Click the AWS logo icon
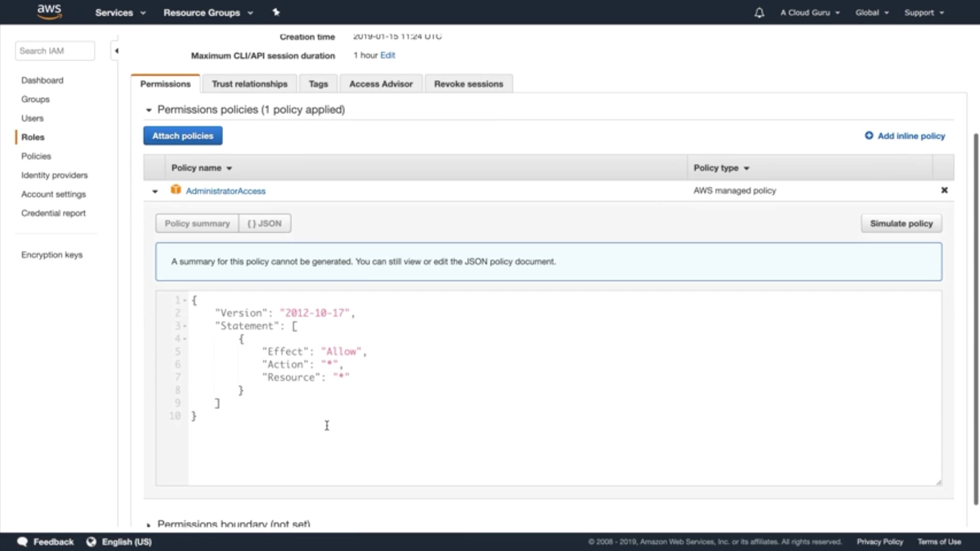The image size is (980, 551). [x=49, y=12]
